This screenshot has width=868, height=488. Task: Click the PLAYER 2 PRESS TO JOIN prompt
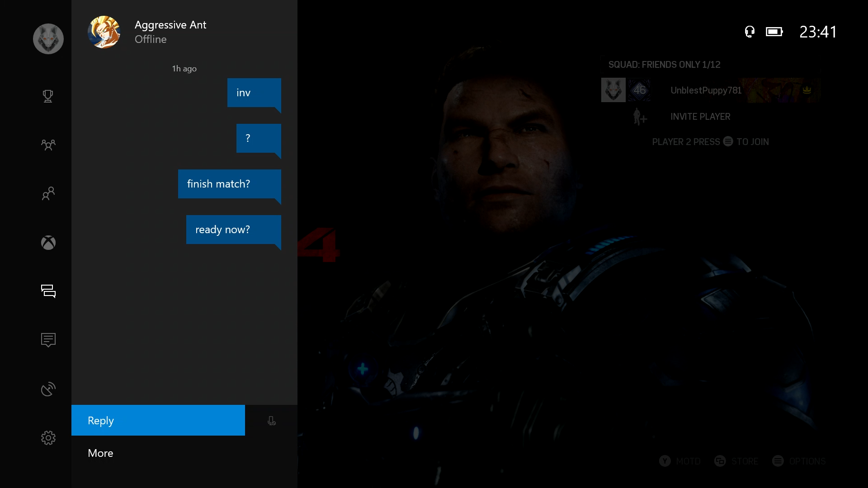pos(710,142)
